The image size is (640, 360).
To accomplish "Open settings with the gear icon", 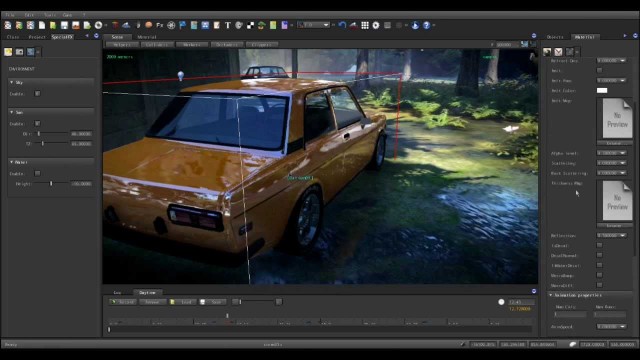I will [376, 25].
